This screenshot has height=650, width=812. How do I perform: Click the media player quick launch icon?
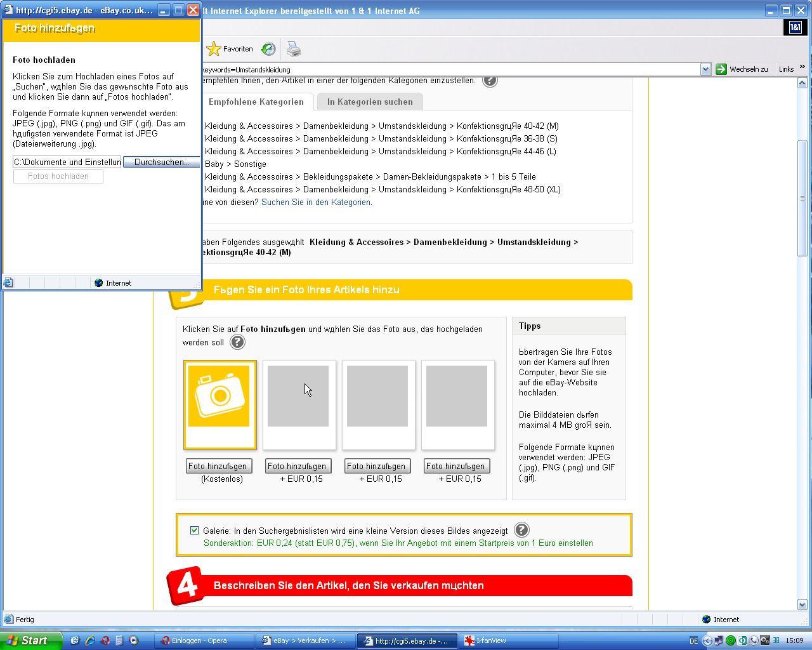pyautogui.click(x=134, y=640)
